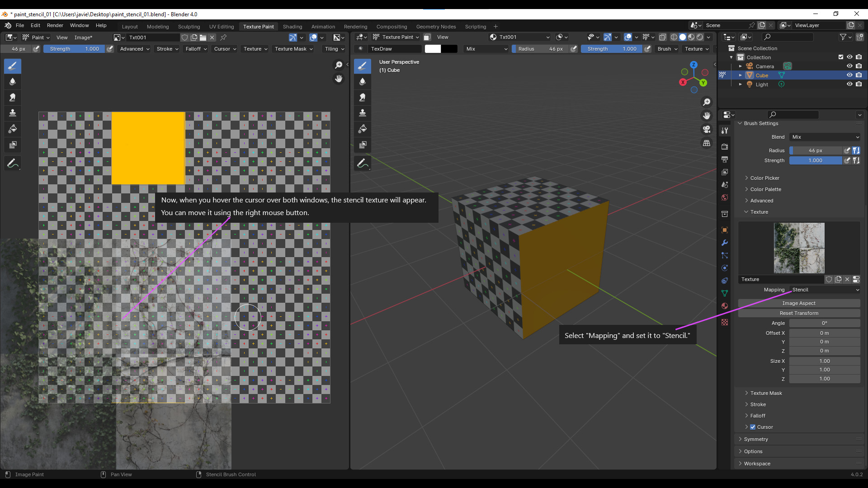
Task: Open the Stroke popover in image editor header
Action: coord(167,49)
